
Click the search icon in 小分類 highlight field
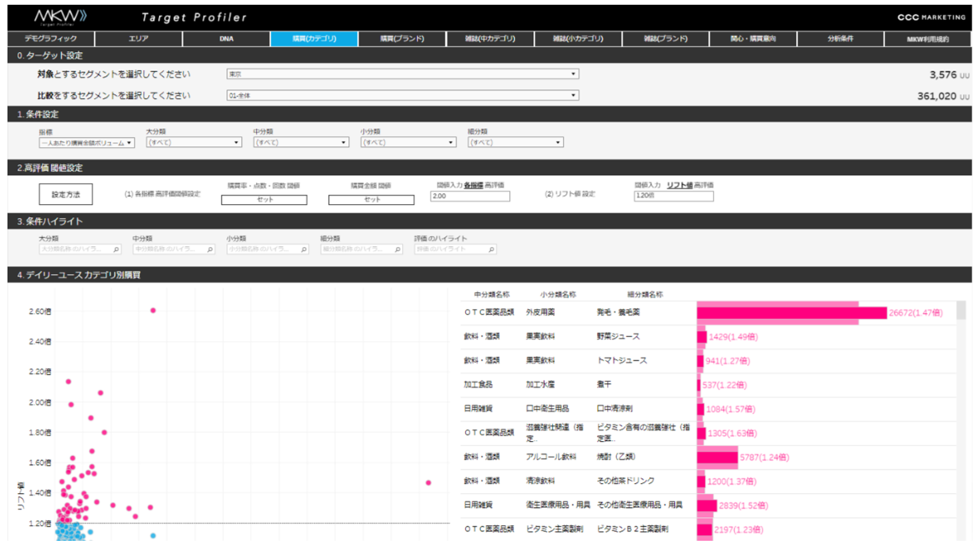pos(304,250)
